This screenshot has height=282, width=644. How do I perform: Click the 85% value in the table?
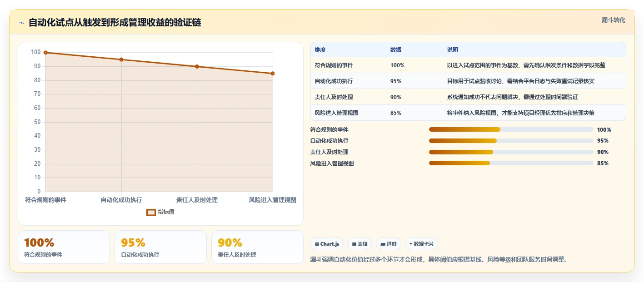(x=396, y=113)
